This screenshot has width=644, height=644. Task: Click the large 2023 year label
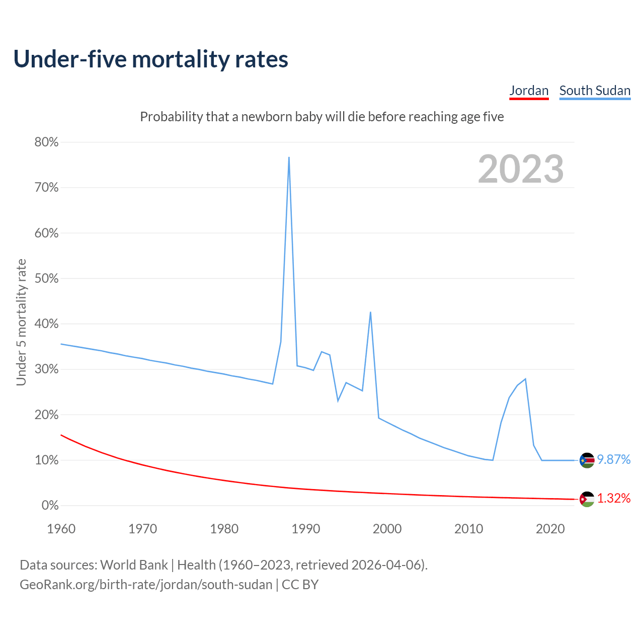pos(521,169)
